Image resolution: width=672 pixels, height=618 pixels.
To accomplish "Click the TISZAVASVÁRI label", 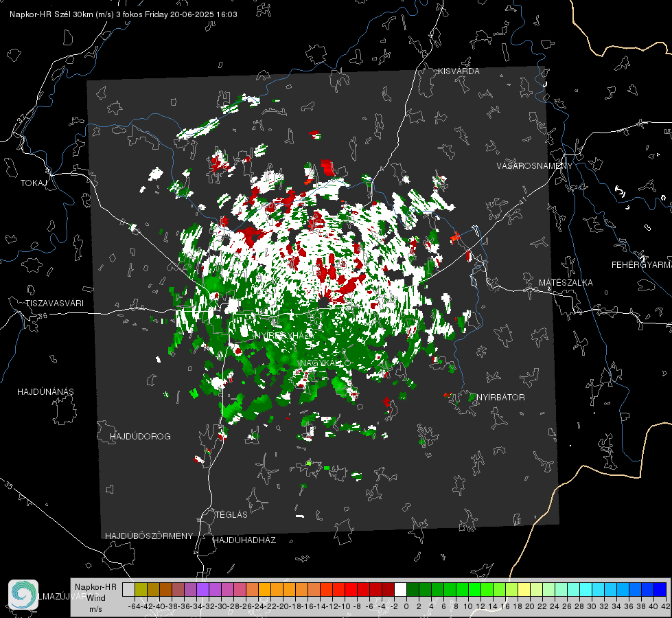I will pyautogui.click(x=54, y=304).
